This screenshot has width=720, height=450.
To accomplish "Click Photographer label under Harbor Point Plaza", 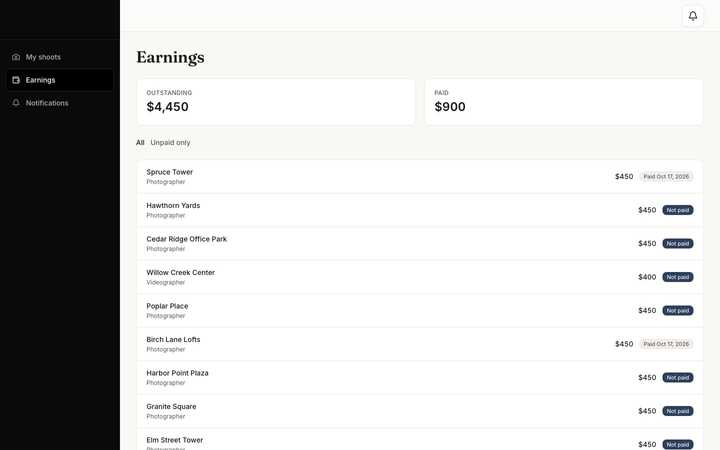I will coord(166,383).
